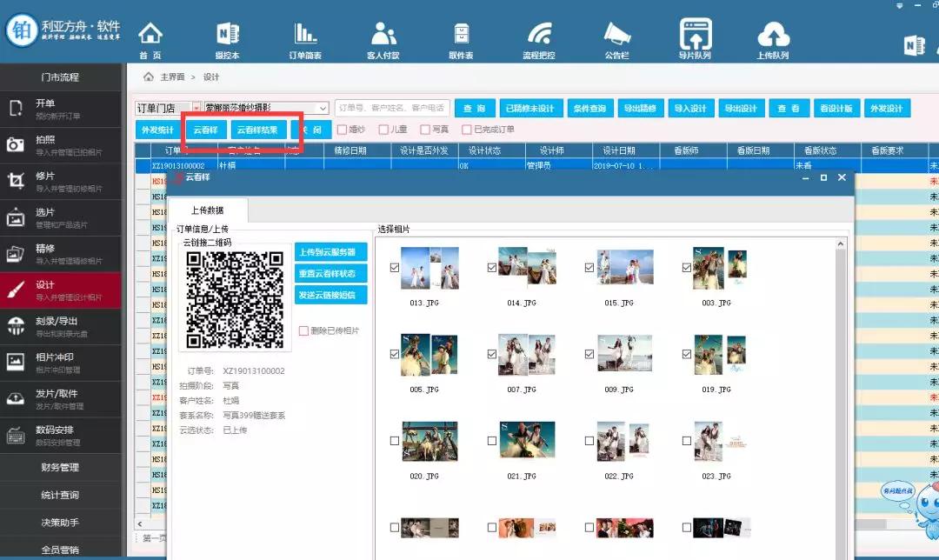The width and height of the screenshot is (939, 560).
Task: Select the 021.JPG thumbnail
Action: (527, 441)
